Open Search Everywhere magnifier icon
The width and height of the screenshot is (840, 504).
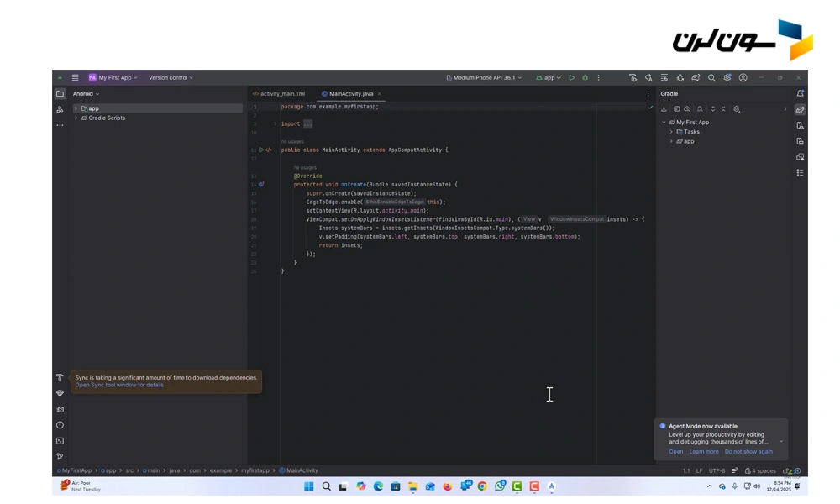point(711,77)
